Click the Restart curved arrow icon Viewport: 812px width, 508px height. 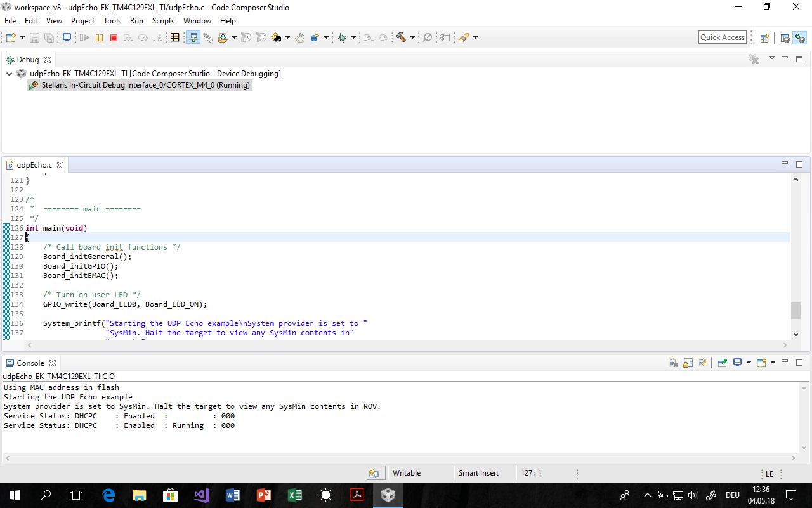coord(300,38)
